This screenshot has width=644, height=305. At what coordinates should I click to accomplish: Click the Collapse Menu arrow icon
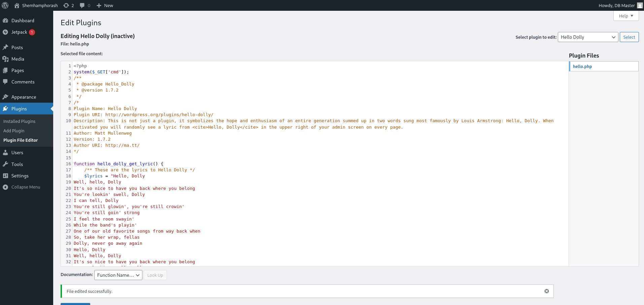5,187
